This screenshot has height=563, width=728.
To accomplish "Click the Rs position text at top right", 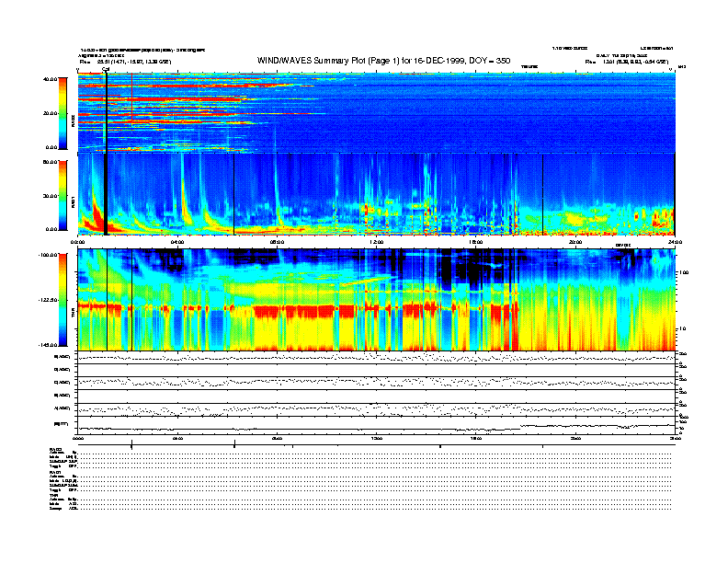I will (x=627, y=62).
